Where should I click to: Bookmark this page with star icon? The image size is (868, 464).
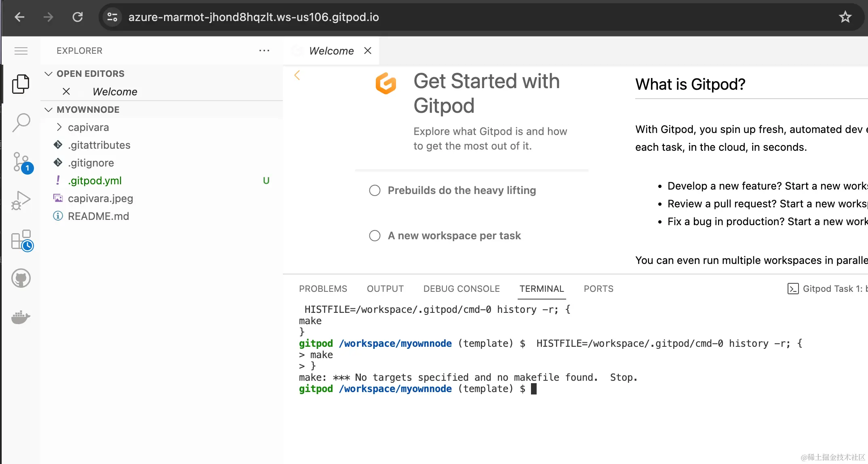(x=845, y=17)
